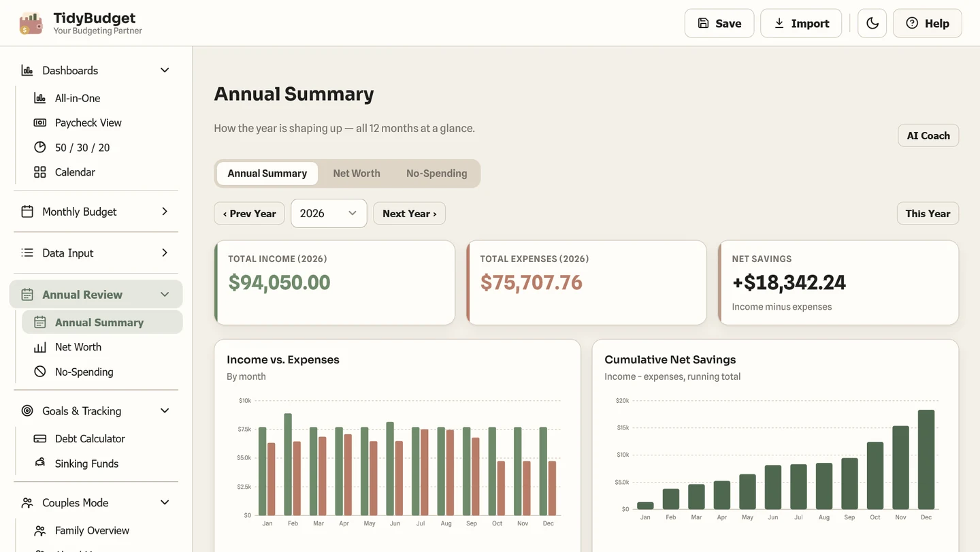This screenshot has width=980, height=552.
Task: Switch to the No-Spending tab
Action: [437, 174]
